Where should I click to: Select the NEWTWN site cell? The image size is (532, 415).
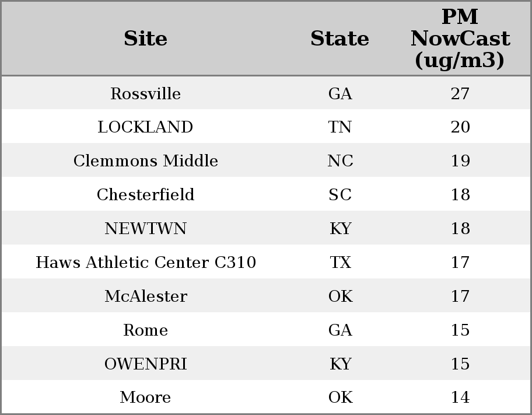pyautogui.click(x=146, y=228)
